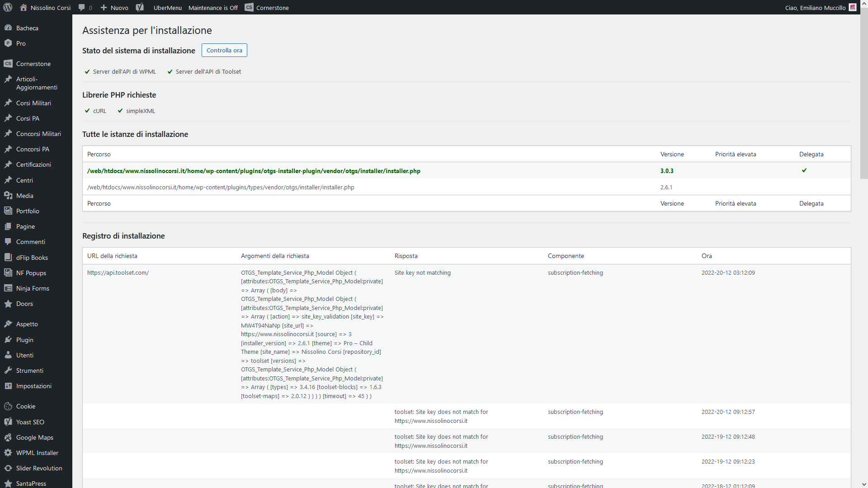Open the Plugin sidebar icon
Screen dimensions: 868x488
pyautogui.click(x=8, y=340)
